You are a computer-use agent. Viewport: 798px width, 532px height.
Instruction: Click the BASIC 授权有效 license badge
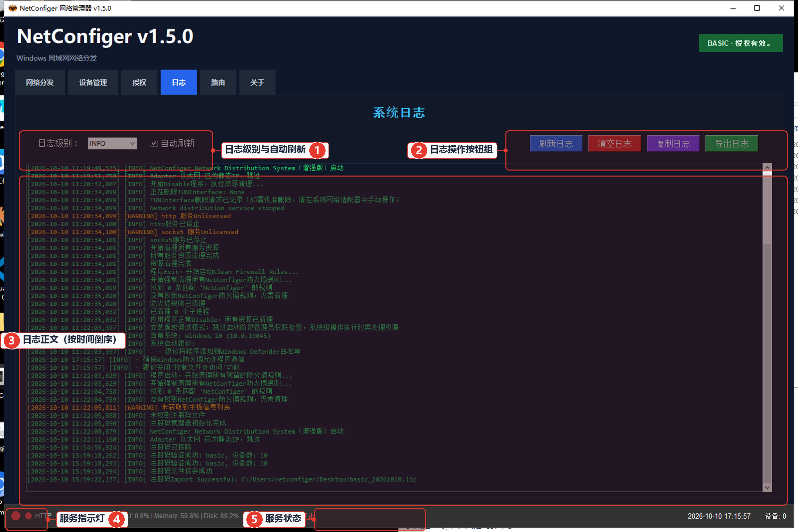[x=741, y=43]
